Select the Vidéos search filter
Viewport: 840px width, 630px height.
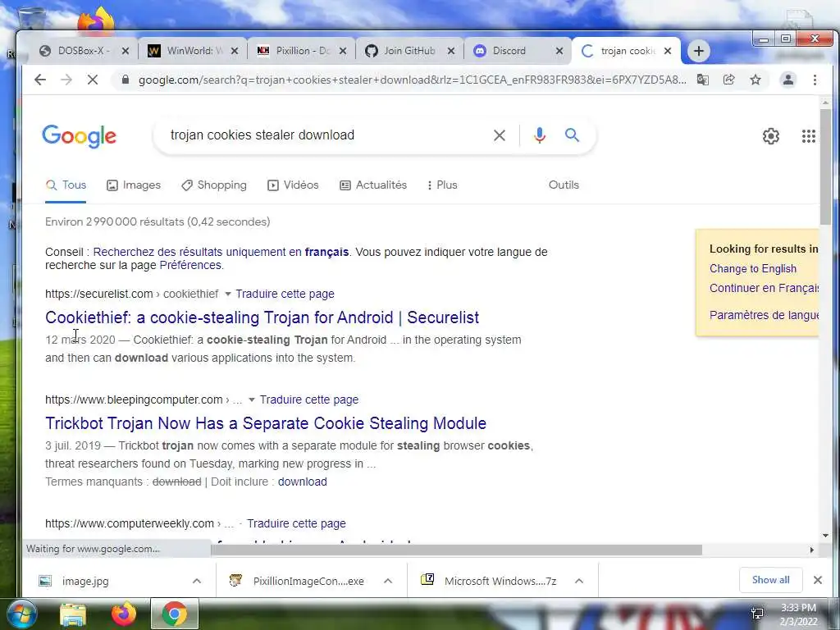tap(293, 185)
